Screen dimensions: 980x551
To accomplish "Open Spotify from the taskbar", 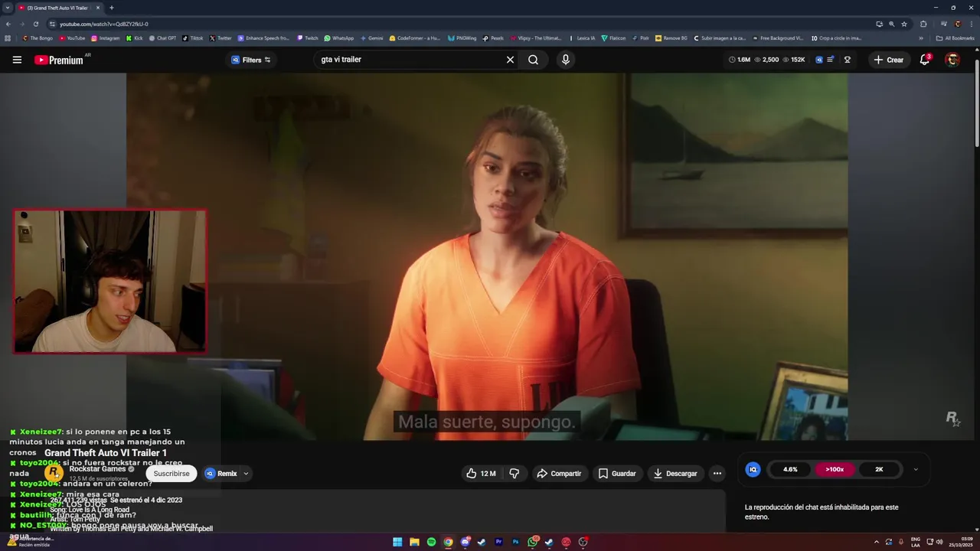I will [x=431, y=542].
